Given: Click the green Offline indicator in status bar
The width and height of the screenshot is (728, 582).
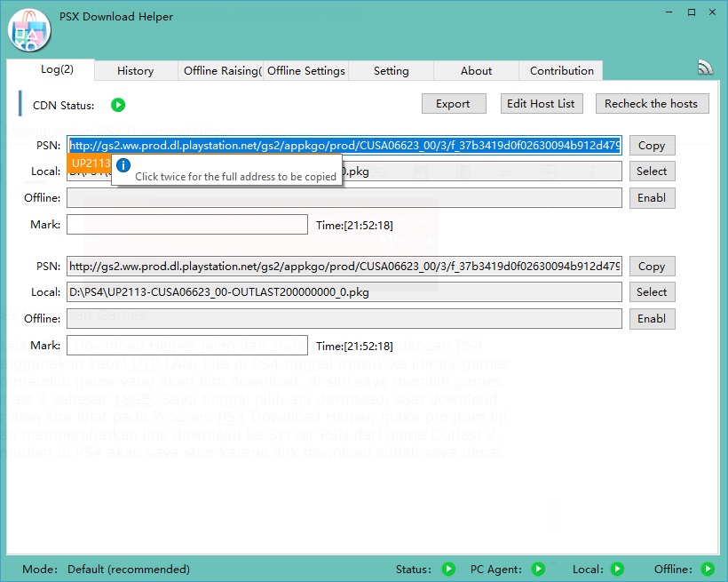Looking at the screenshot, I should pos(708,569).
